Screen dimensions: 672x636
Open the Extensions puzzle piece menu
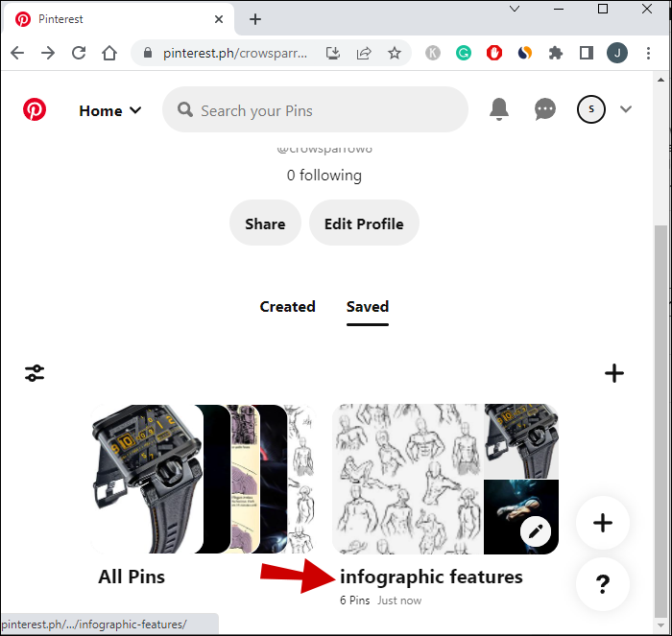(x=556, y=53)
